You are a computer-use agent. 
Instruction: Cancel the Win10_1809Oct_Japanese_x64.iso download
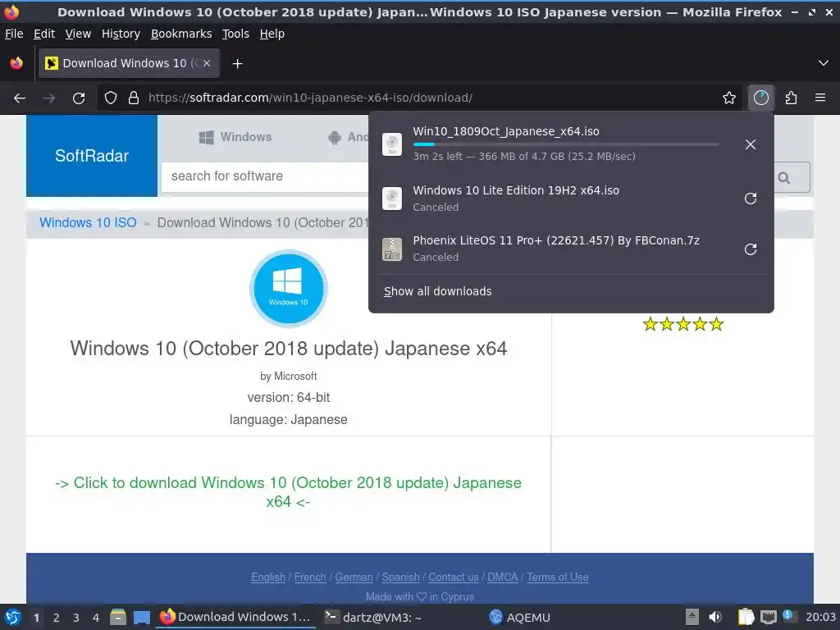coord(750,144)
